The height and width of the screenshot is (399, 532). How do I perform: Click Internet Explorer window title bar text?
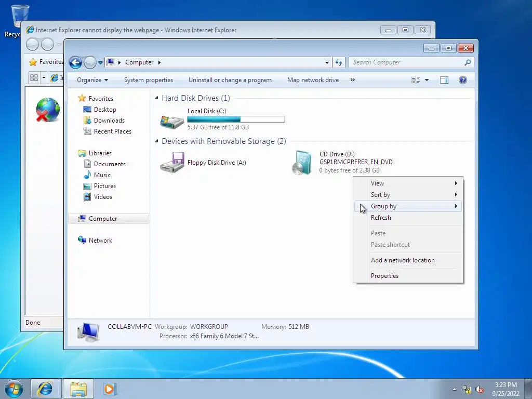[x=136, y=30]
